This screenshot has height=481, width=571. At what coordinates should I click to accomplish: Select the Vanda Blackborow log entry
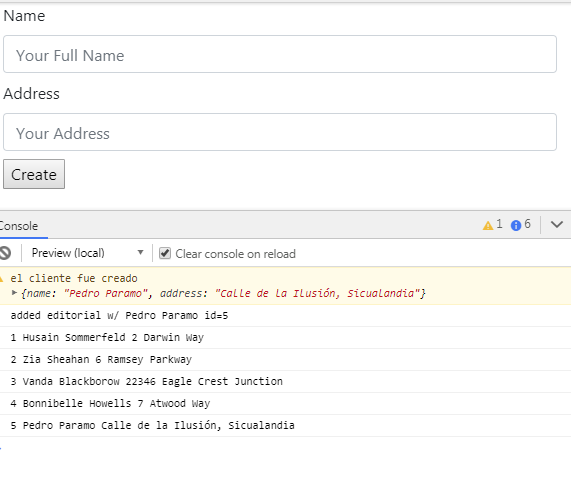286,381
